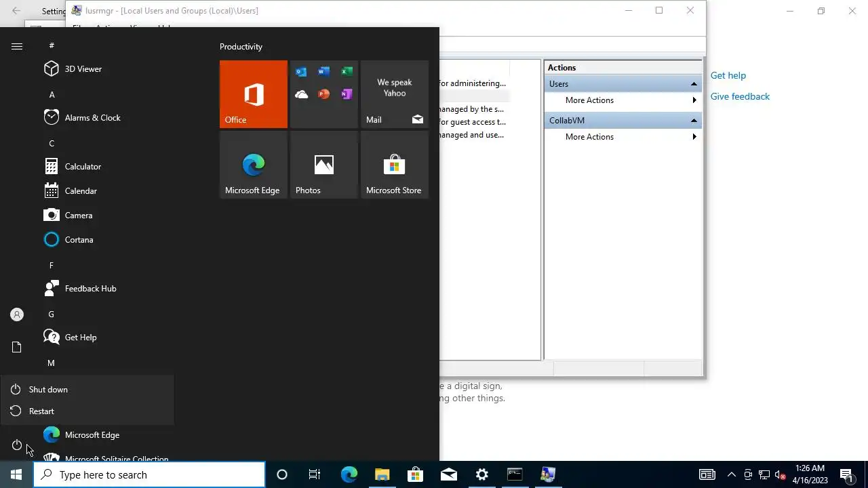Screen dimensions: 868x488
Task: Collapse the CollabVM section in Actions pane
Action: (x=694, y=121)
